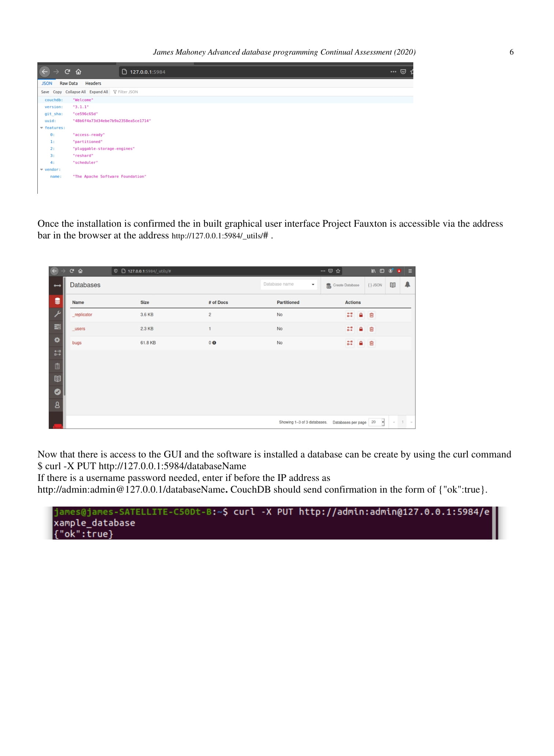Screen dimensions: 554x756
Task: Select the "Welcome" couchdb value
Action: click(x=83, y=100)
